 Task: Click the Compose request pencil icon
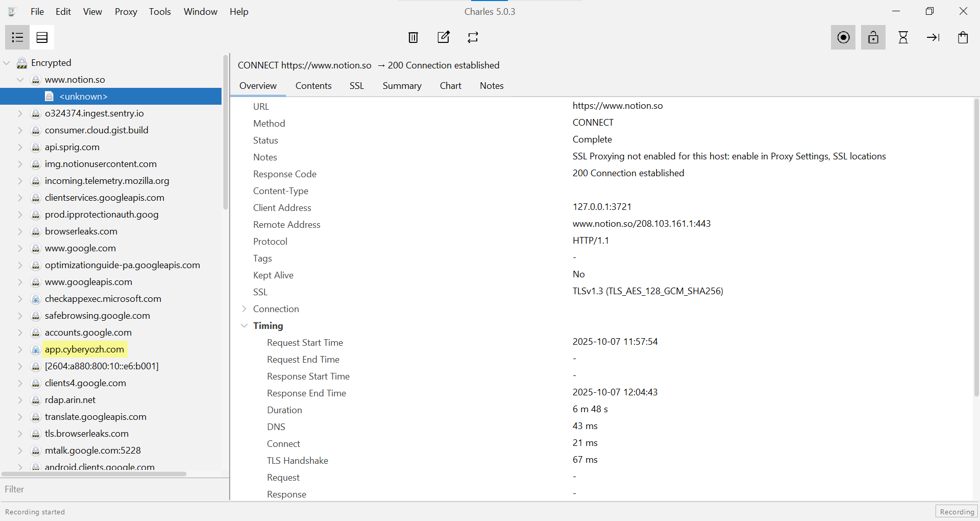tap(444, 37)
